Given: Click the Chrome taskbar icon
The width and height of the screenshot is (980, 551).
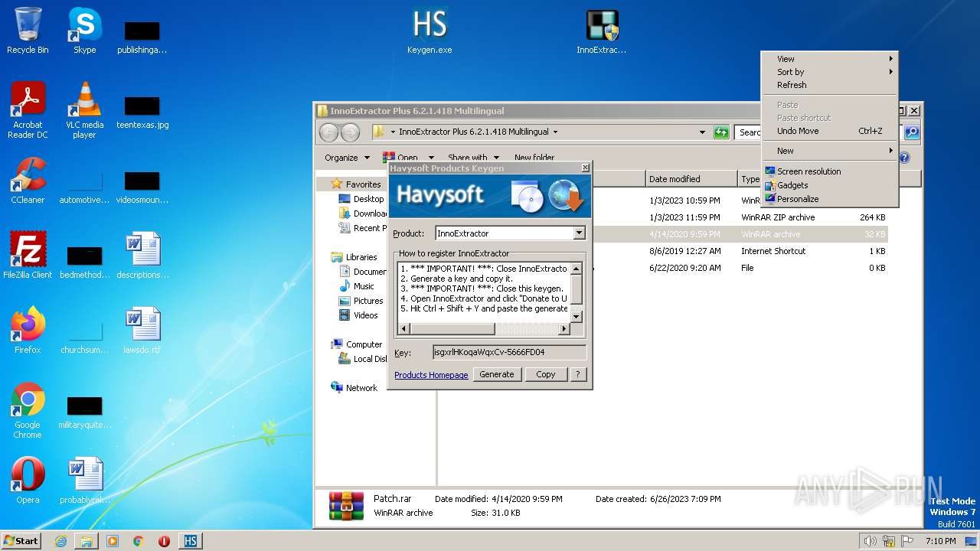Looking at the screenshot, I should tap(138, 541).
